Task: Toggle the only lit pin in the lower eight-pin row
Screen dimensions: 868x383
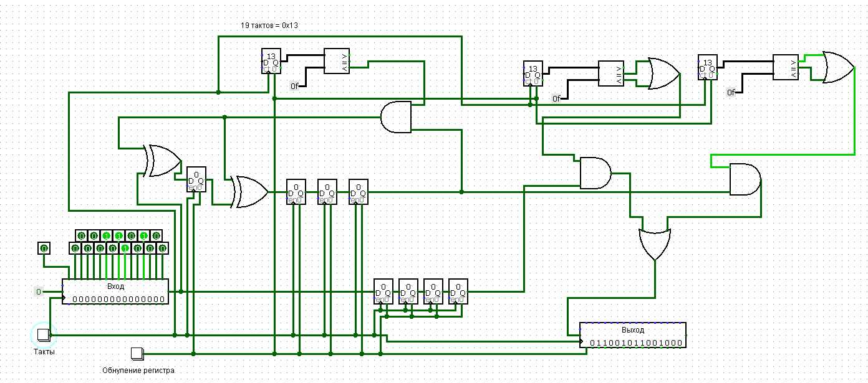Action: (125, 248)
